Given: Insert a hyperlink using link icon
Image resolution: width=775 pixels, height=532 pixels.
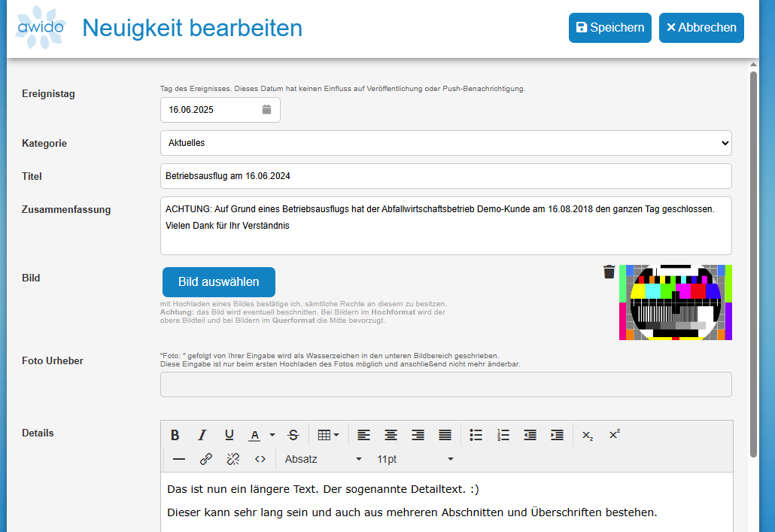Looking at the screenshot, I should [x=205, y=459].
